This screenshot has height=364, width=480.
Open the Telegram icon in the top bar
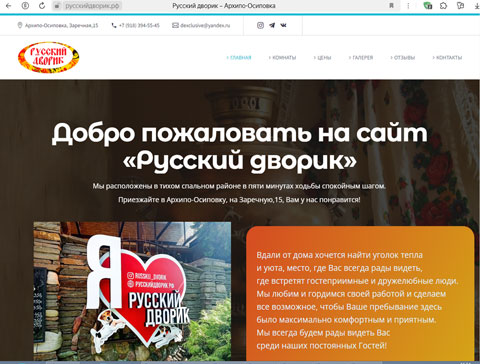(272, 25)
